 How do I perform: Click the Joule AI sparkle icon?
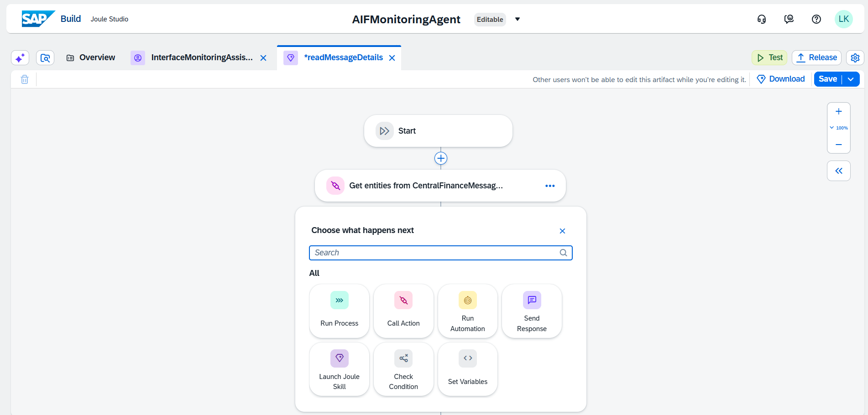pos(20,58)
